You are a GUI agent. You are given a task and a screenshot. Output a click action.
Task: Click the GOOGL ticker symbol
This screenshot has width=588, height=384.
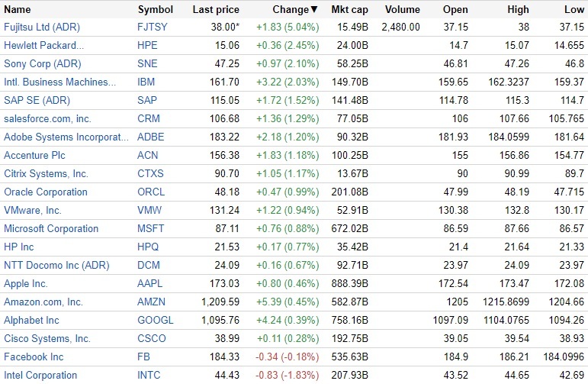[x=155, y=320]
